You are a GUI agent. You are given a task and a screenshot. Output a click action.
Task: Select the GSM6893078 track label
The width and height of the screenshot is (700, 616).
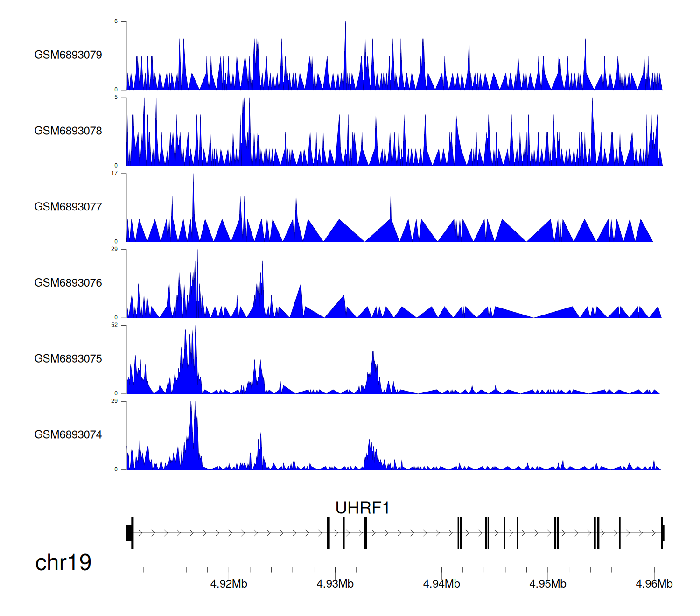pyautogui.click(x=68, y=131)
